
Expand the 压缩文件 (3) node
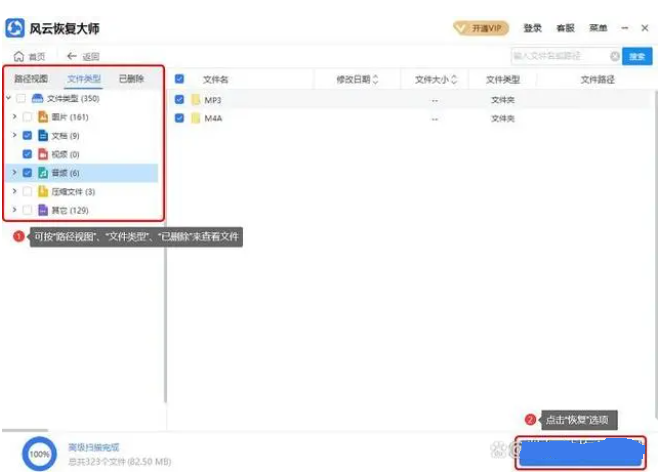tap(15, 191)
